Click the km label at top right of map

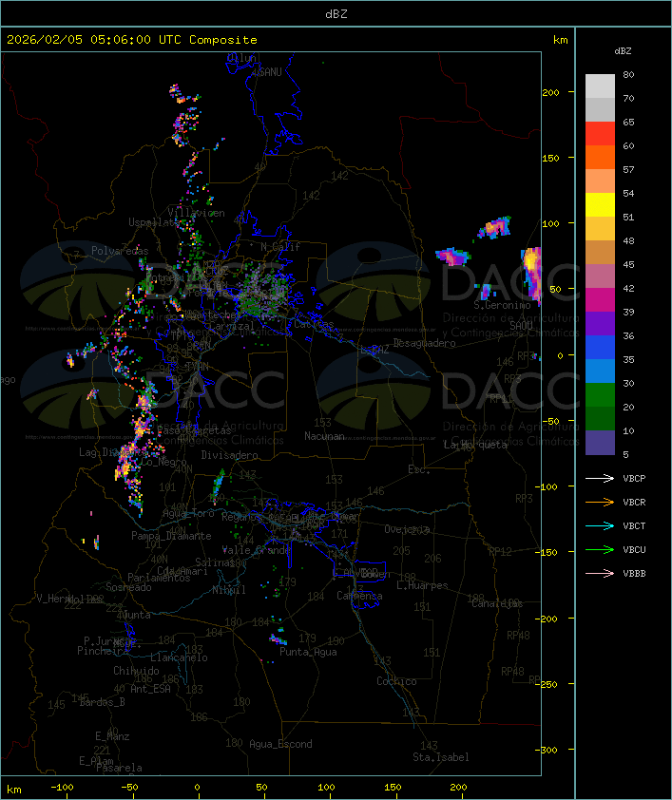[560, 40]
